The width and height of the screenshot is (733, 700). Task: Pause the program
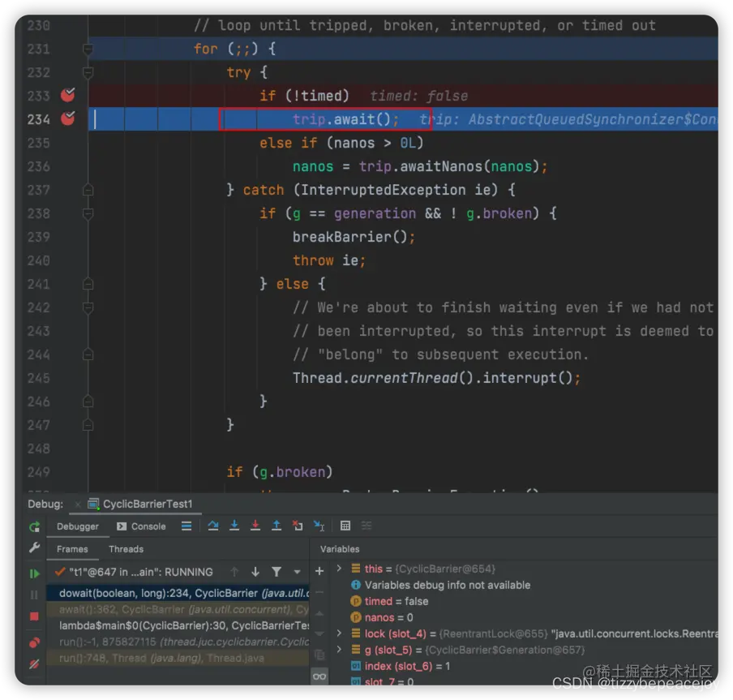34,595
